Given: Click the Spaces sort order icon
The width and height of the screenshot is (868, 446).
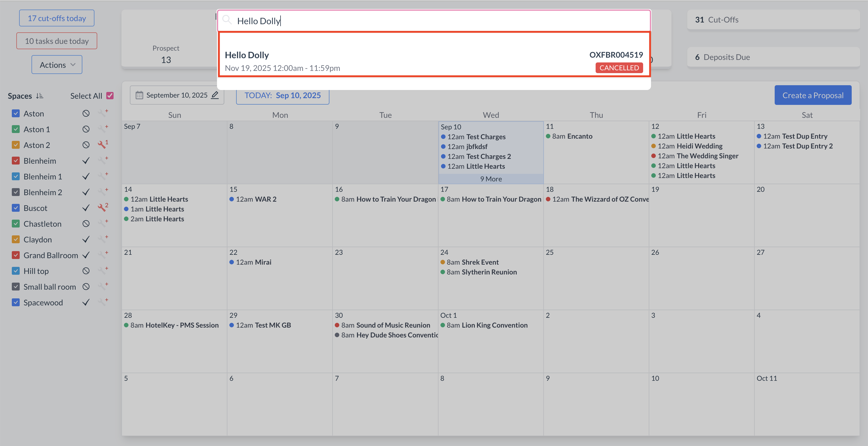Looking at the screenshot, I should pos(40,96).
